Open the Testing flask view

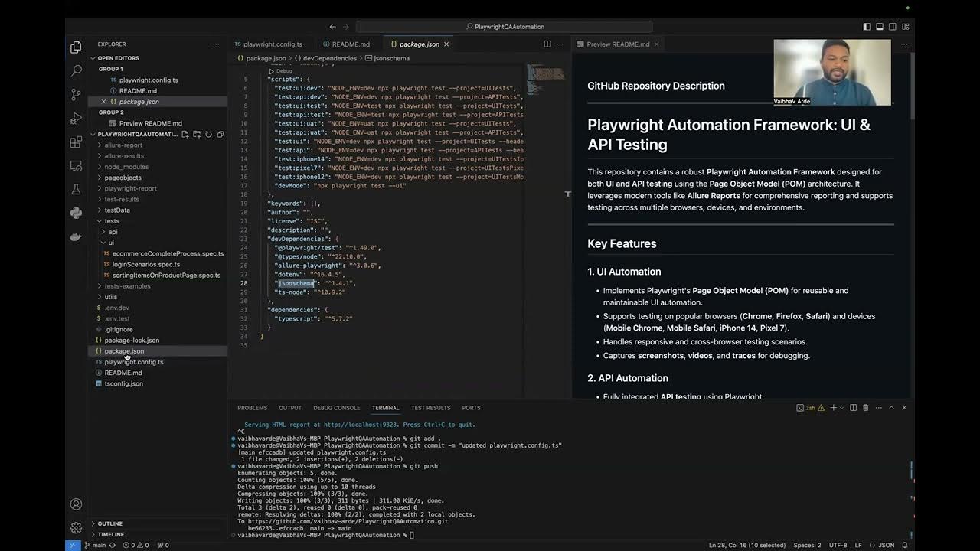click(76, 189)
